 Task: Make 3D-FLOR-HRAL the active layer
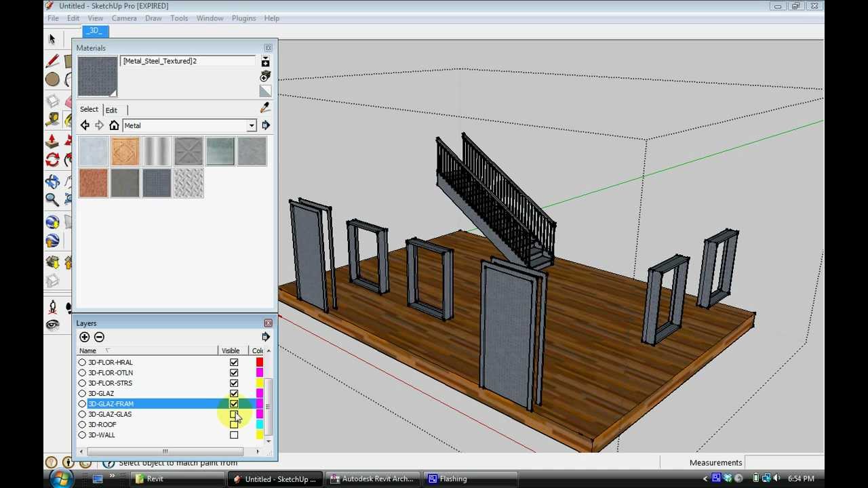click(82, 363)
